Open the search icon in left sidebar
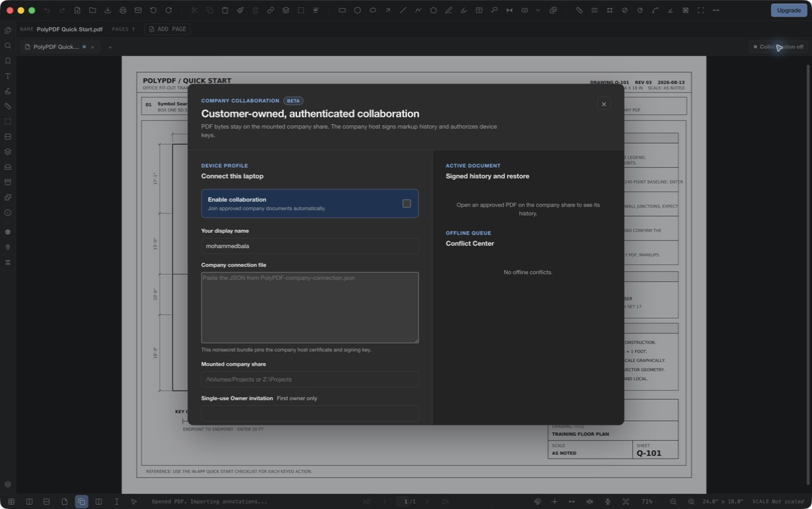This screenshot has width=812, height=509. click(x=8, y=46)
